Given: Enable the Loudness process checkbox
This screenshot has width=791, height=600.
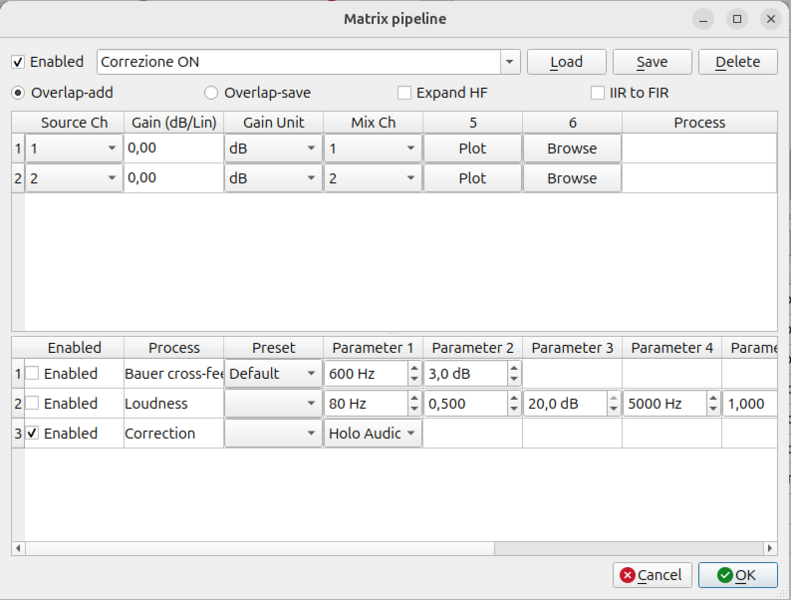Looking at the screenshot, I should 33,403.
